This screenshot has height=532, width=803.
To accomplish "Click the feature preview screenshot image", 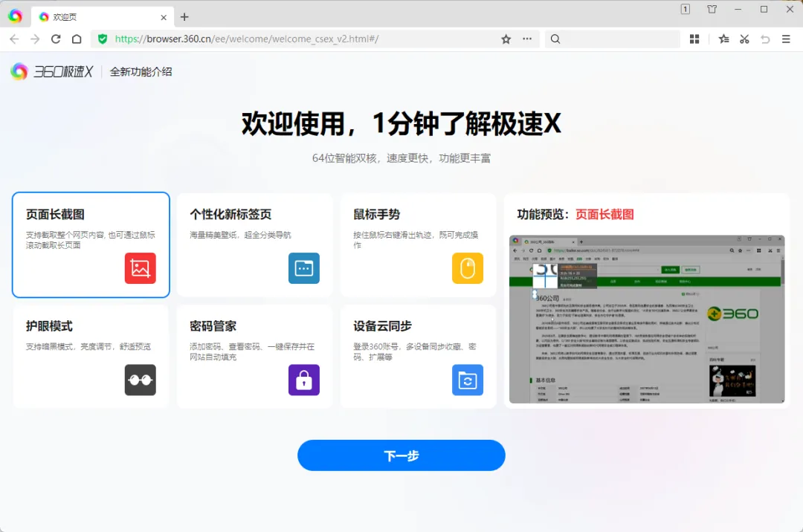I will point(647,319).
